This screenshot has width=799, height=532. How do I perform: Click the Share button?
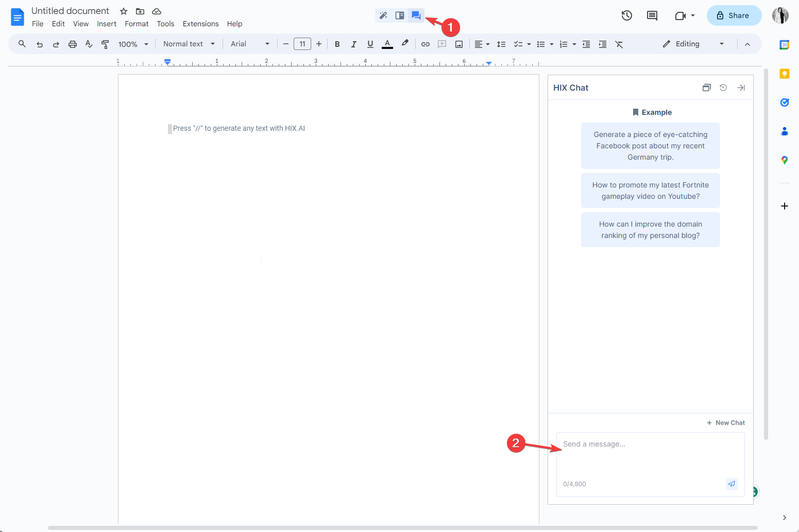734,15
